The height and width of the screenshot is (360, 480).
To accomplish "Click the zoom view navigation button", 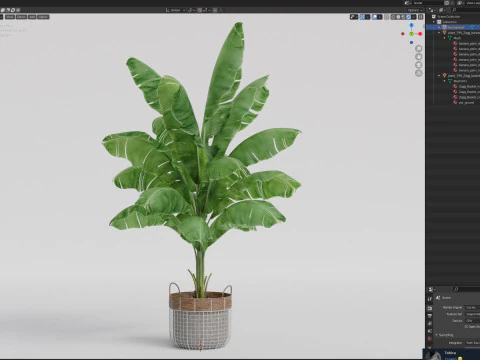I will click(419, 48).
